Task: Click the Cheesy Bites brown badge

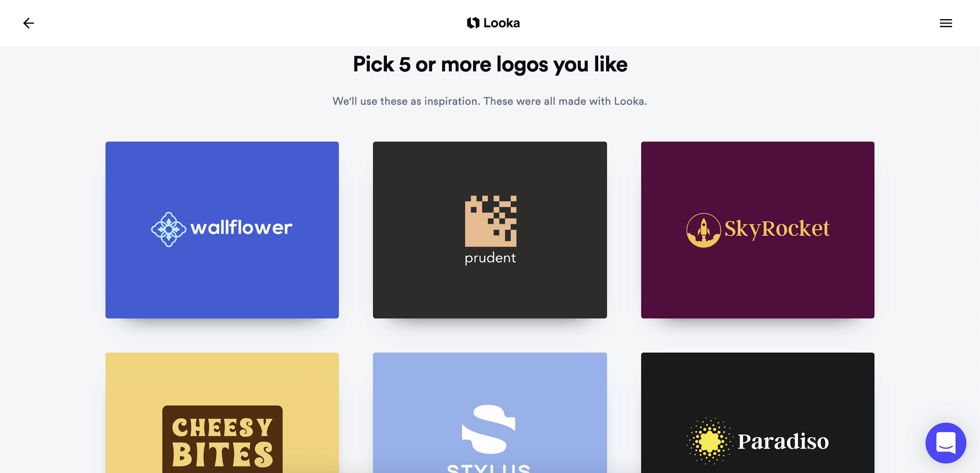Action: click(x=222, y=439)
